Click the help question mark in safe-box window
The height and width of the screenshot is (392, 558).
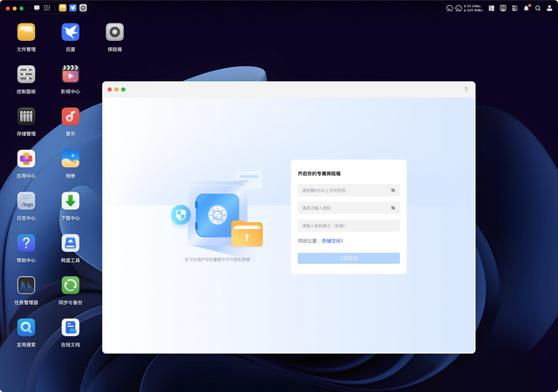[x=466, y=89]
